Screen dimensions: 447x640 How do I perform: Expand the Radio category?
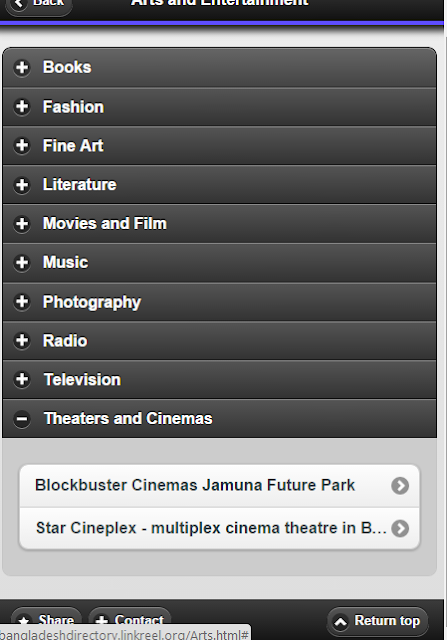click(220, 340)
